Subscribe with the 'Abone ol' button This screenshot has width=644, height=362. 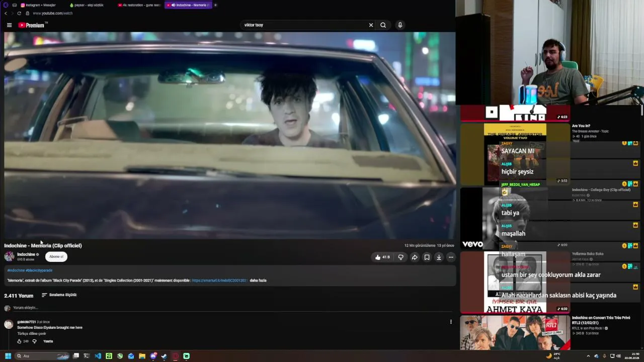pyautogui.click(x=56, y=257)
